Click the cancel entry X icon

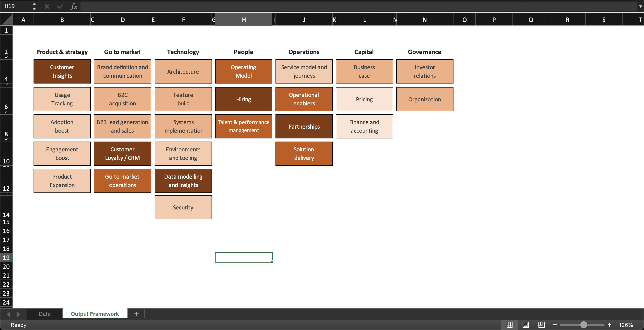(47, 6)
